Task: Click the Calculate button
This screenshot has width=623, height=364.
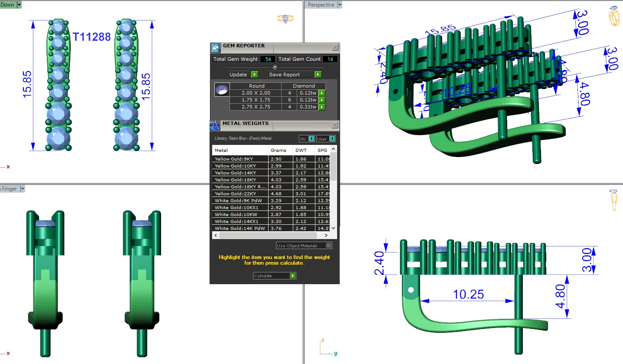Action: [x=275, y=276]
